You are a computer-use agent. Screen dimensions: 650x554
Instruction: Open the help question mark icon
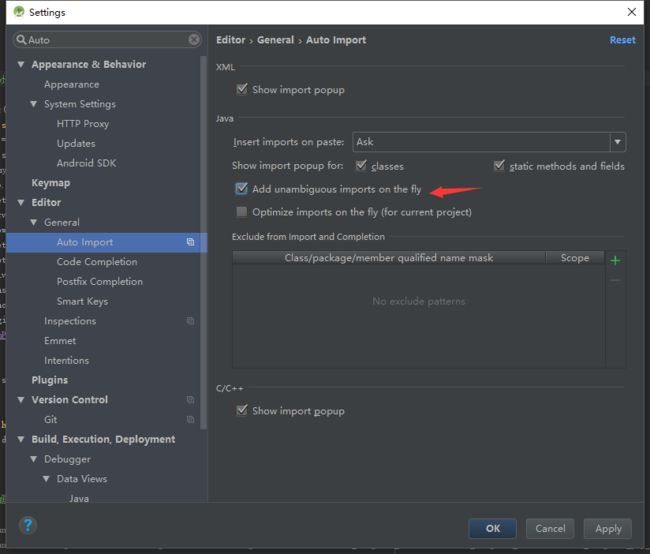[x=28, y=526]
